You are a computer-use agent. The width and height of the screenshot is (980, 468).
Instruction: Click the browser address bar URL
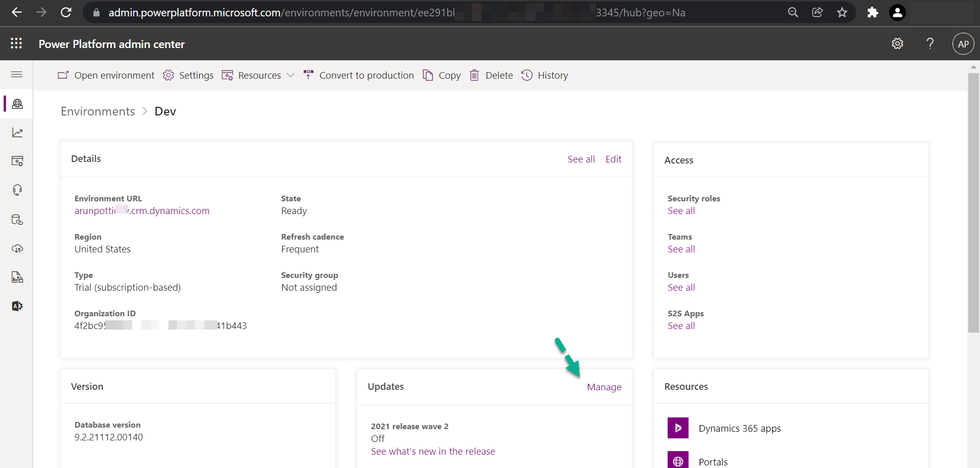point(397,12)
